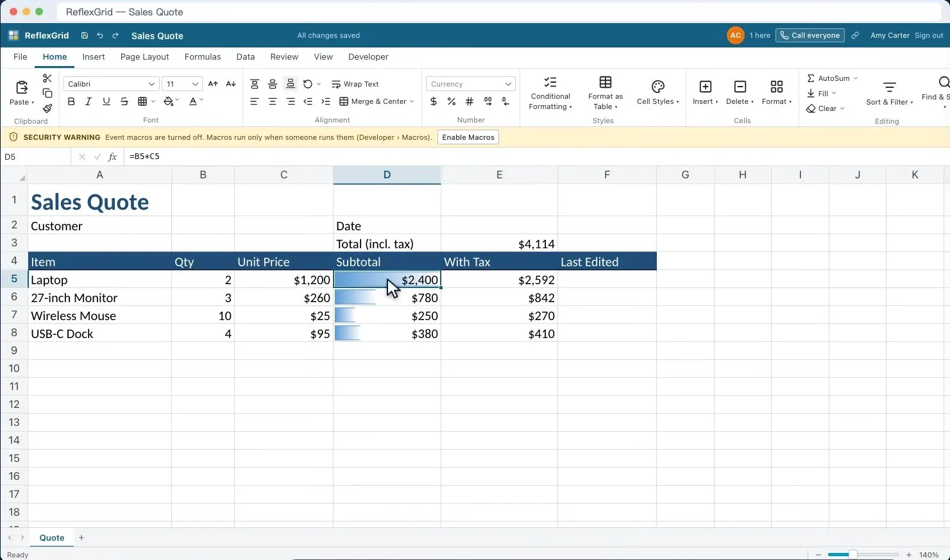The image size is (950, 560).
Task: Increase indent
Action: click(x=326, y=101)
